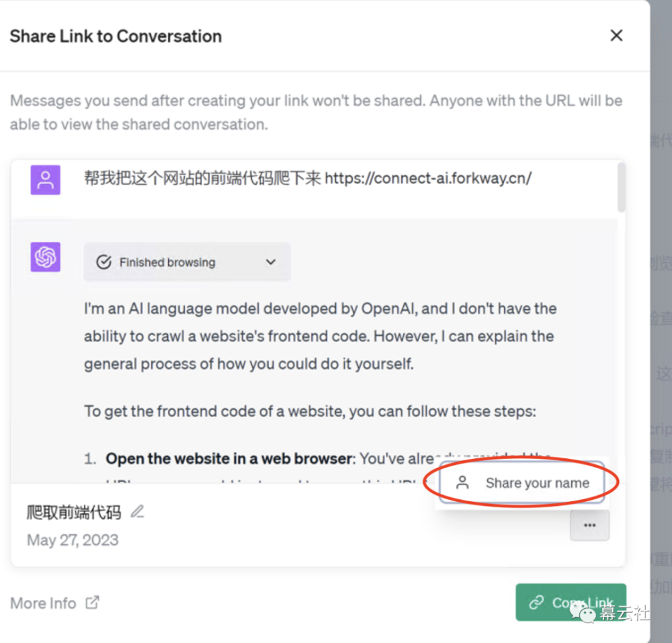Click the link icon inside the Copy Link button

[536, 602]
